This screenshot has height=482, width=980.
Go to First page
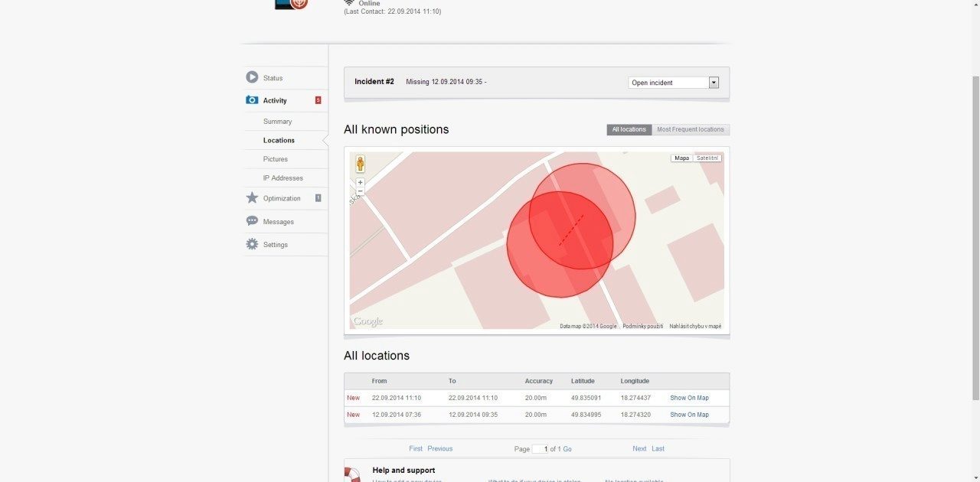click(x=416, y=449)
